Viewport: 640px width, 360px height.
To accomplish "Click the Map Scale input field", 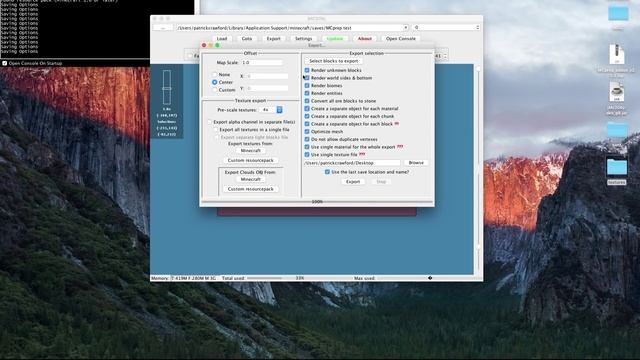I will (x=262, y=62).
